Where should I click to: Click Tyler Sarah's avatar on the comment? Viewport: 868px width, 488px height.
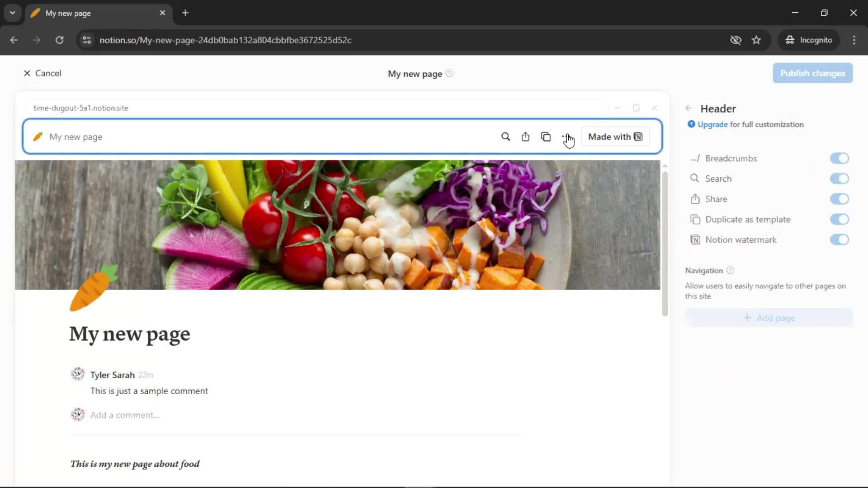point(78,374)
